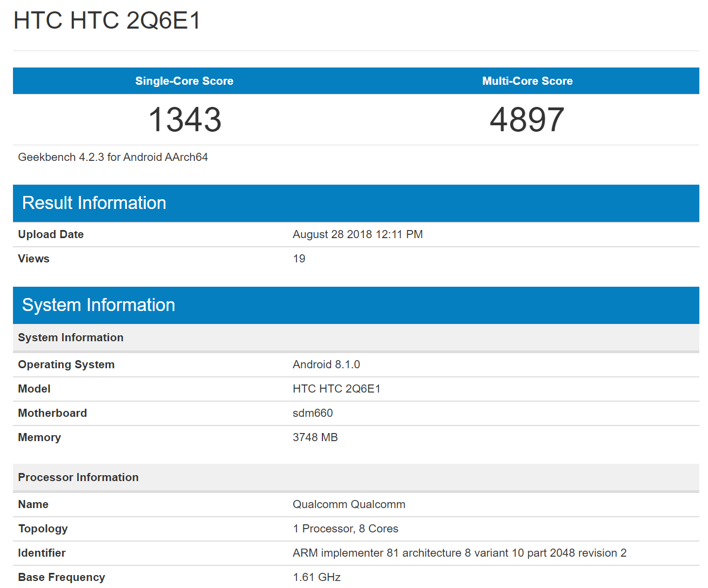This screenshot has width=708, height=588.
Task: Click the Result Information section header
Action: pyautogui.click(x=94, y=203)
